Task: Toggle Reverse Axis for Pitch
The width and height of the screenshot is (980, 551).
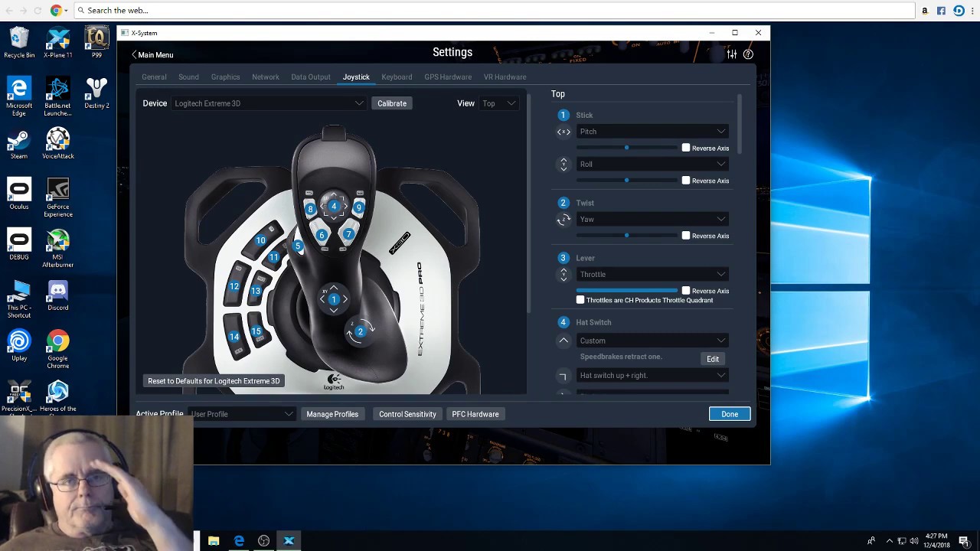Action: point(686,148)
